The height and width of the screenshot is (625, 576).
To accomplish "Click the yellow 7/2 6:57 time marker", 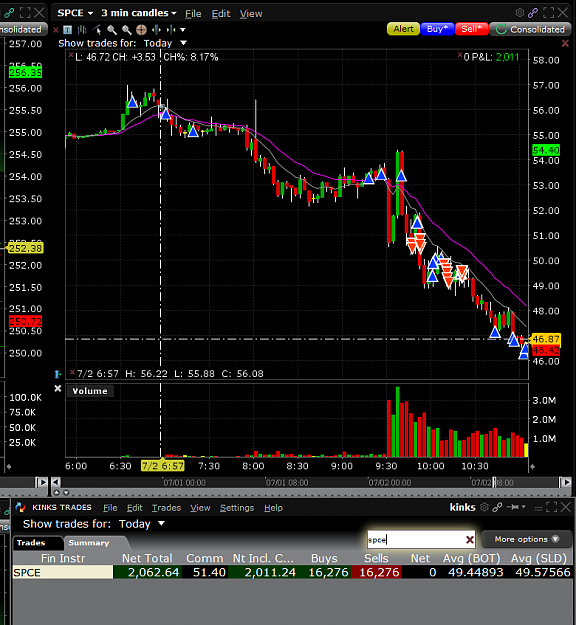I will tap(163, 466).
